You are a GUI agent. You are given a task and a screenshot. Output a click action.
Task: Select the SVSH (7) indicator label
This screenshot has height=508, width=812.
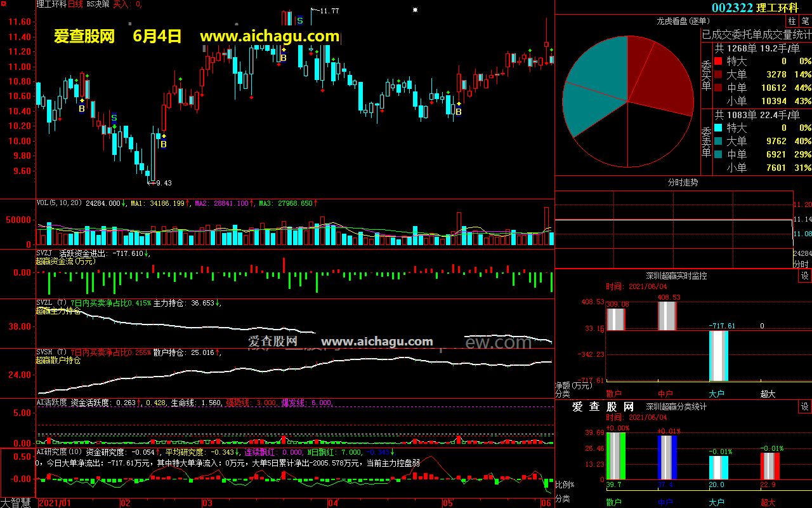52,352
